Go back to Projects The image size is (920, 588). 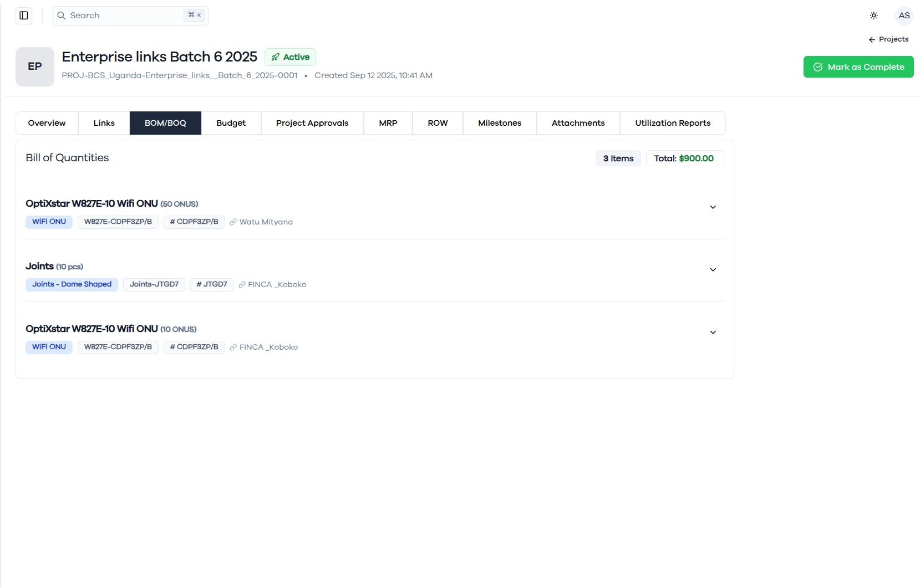(x=888, y=39)
